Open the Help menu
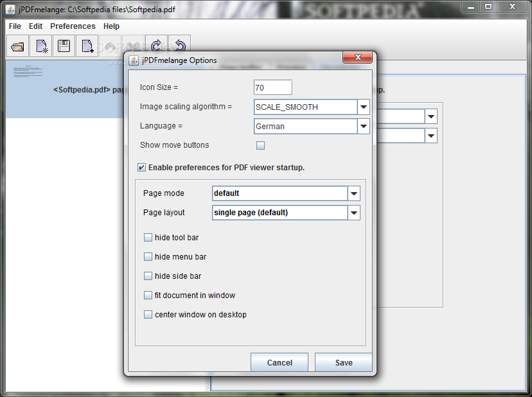This screenshot has width=532, height=397. click(x=111, y=26)
